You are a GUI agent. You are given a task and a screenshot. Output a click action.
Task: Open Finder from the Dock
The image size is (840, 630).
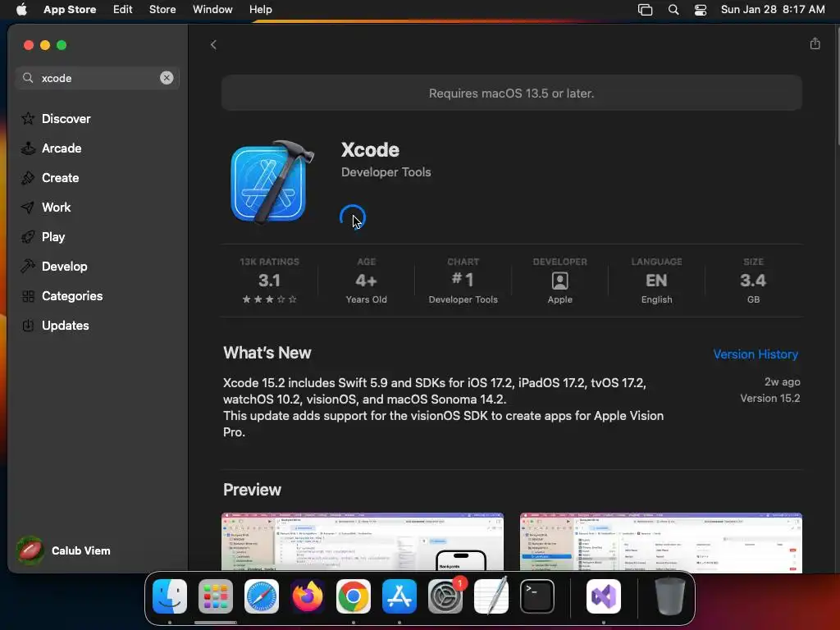pos(170,596)
